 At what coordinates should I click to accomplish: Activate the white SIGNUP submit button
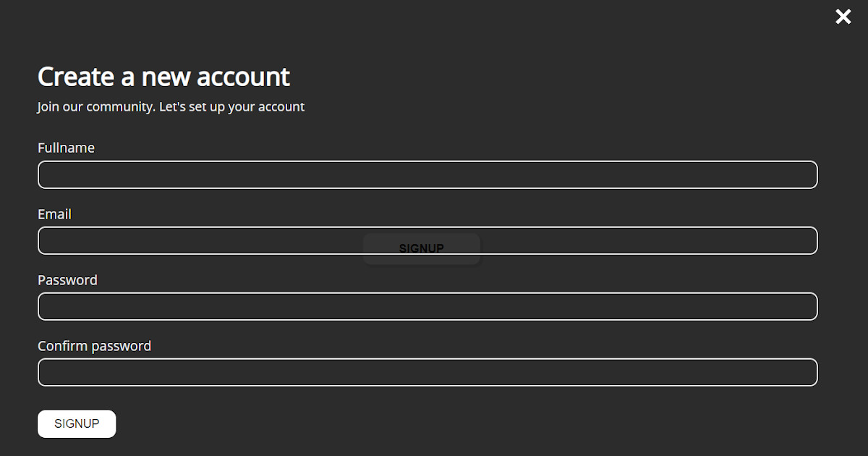[x=77, y=423]
